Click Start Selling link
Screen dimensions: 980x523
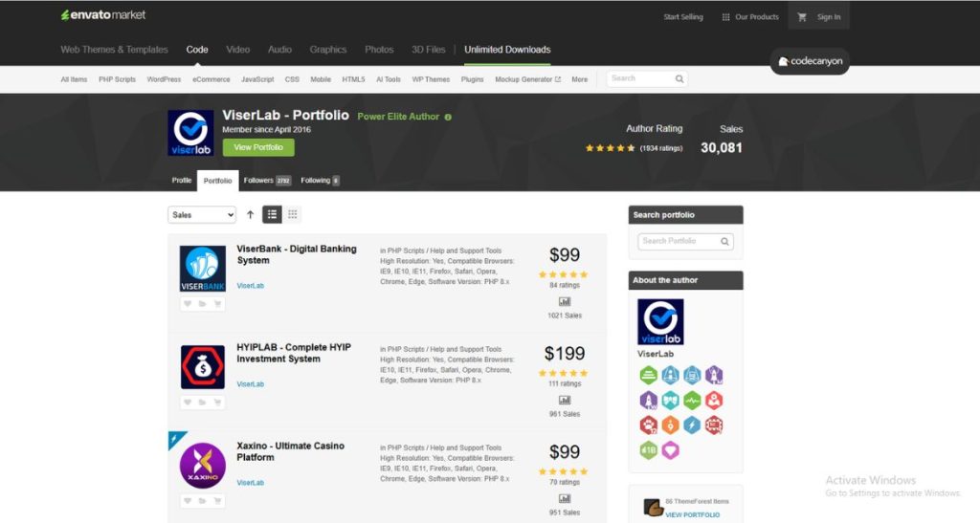click(x=683, y=17)
